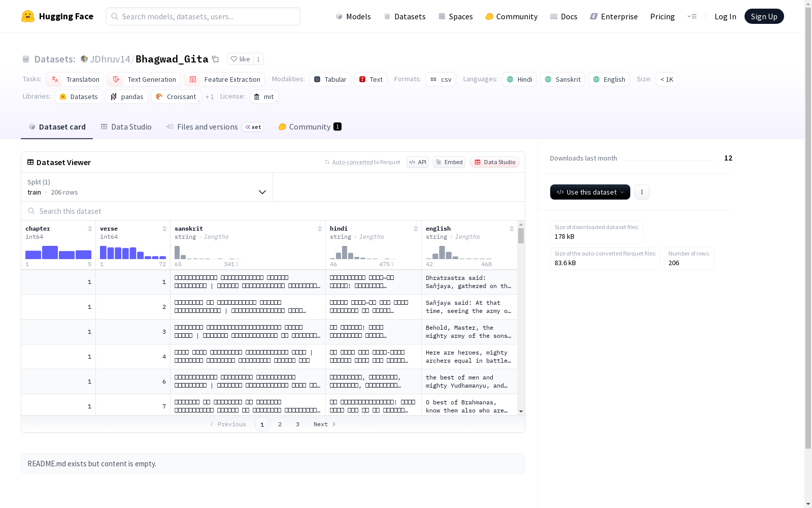Click the JDhruv14 user avatar

click(x=84, y=59)
